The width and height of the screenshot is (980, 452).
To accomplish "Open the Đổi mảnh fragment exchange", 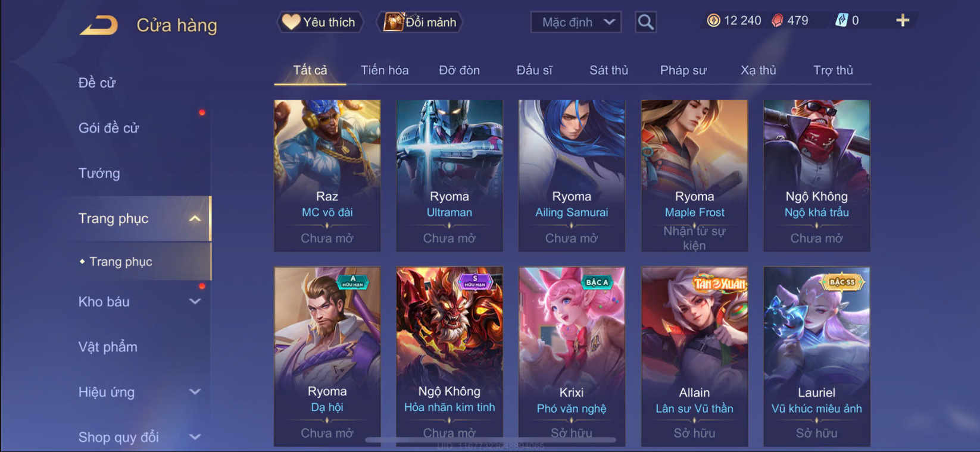I will 420,22.
